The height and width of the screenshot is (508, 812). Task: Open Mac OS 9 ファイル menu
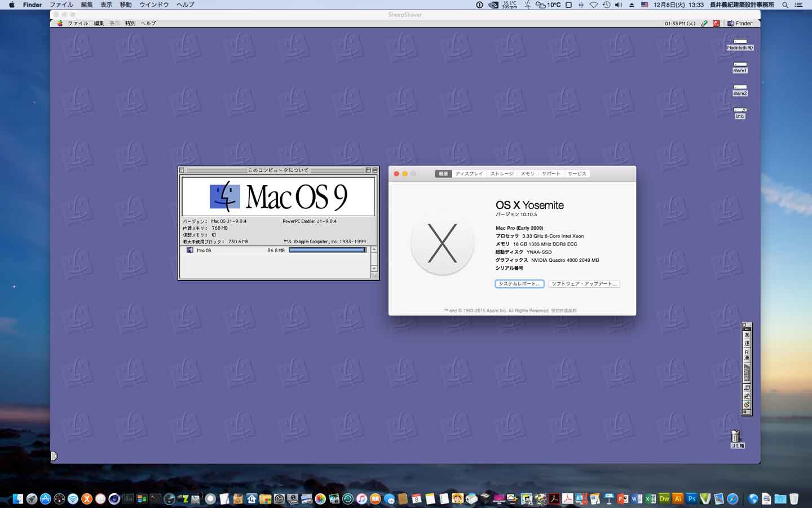78,23
